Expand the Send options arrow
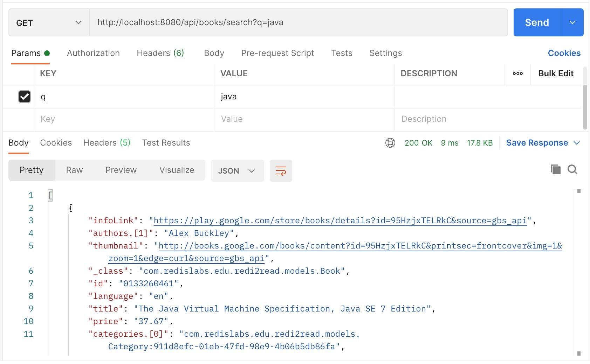The image size is (590, 364). coord(572,23)
